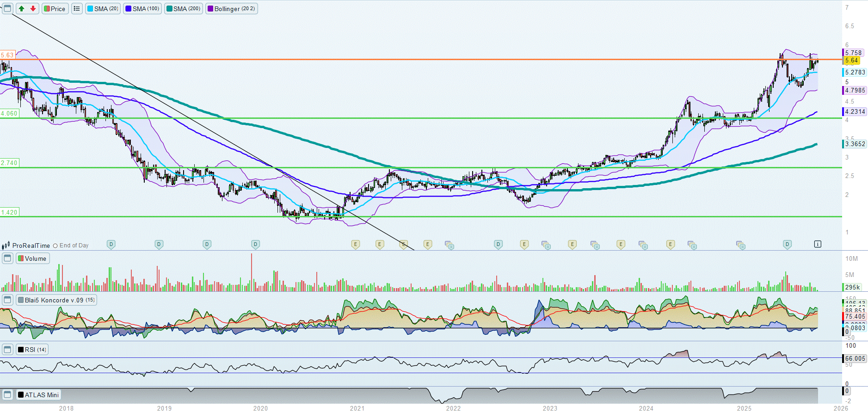868x412 pixels.
Task: Open the price panel window menu
Action: 7,9
